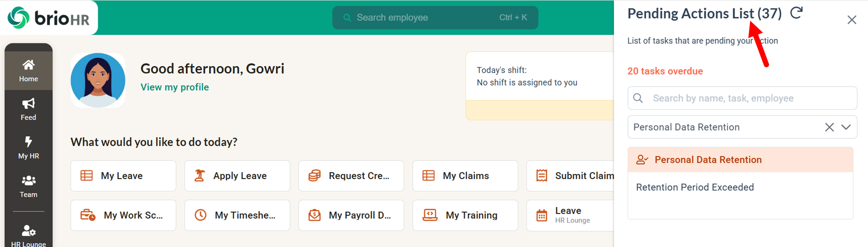Open the My Leave shortcut
868x247 pixels.
123,176
